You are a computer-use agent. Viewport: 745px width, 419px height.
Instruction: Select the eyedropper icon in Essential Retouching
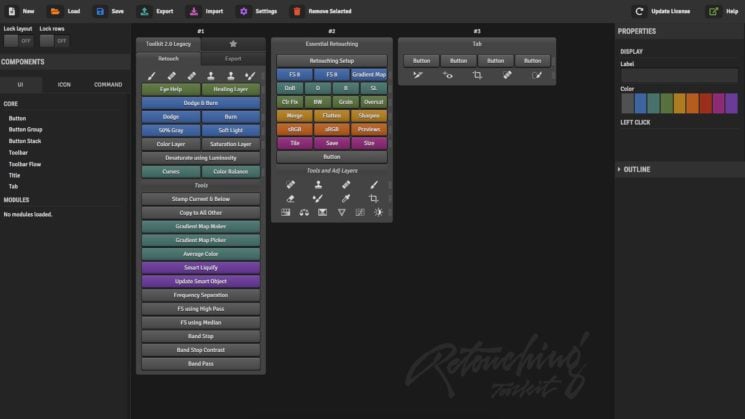tap(346, 199)
